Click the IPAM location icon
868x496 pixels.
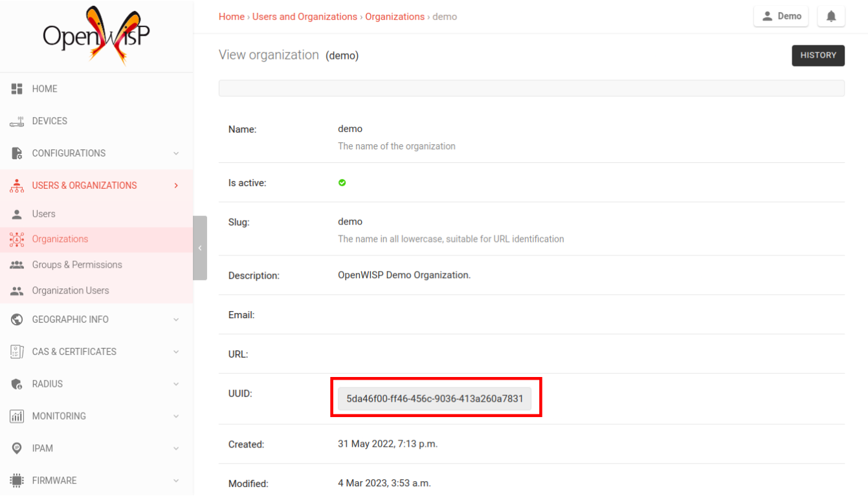coord(17,448)
